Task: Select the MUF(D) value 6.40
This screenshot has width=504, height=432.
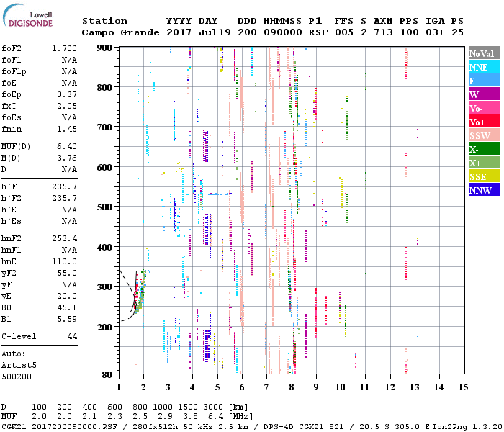Action: (67, 147)
